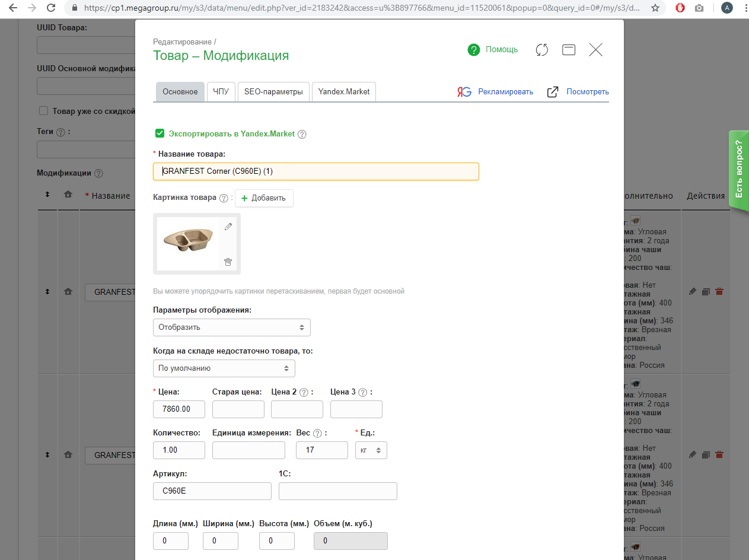This screenshot has width=749, height=560.
Task: Click the Рекламировать link
Action: pos(505,92)
